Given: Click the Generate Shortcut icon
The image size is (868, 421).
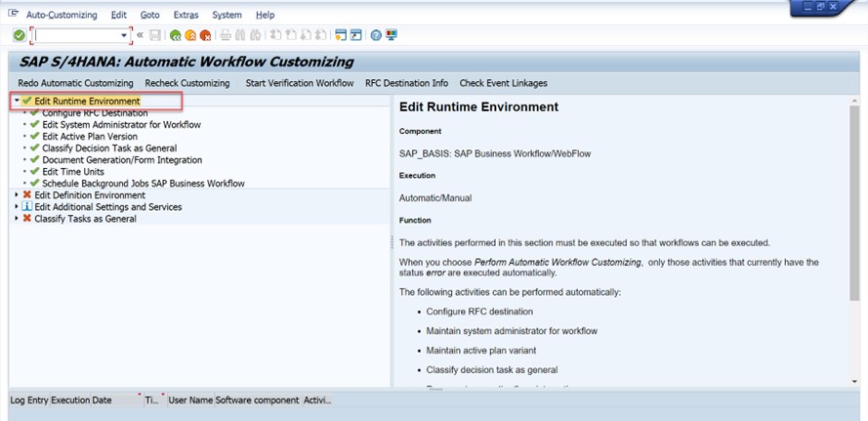Looking at the screenshot, I should [356, 35].
